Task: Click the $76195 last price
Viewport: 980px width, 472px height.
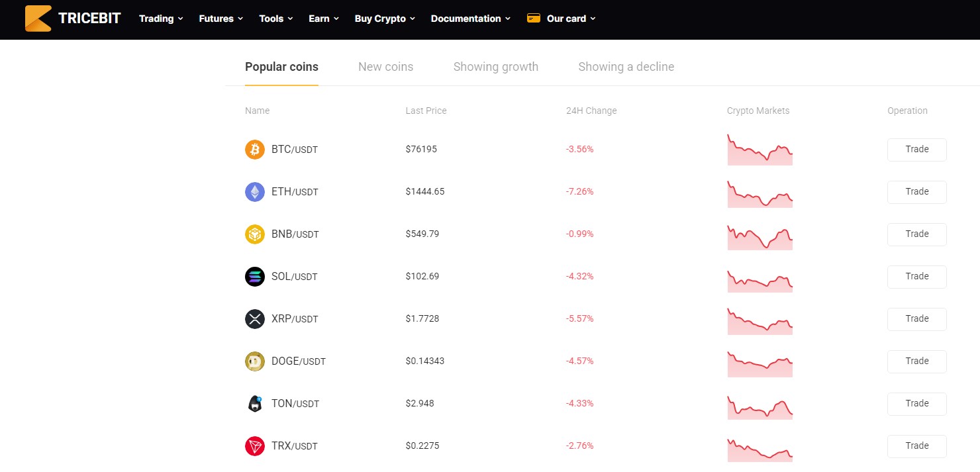Action: click(421, 150)
